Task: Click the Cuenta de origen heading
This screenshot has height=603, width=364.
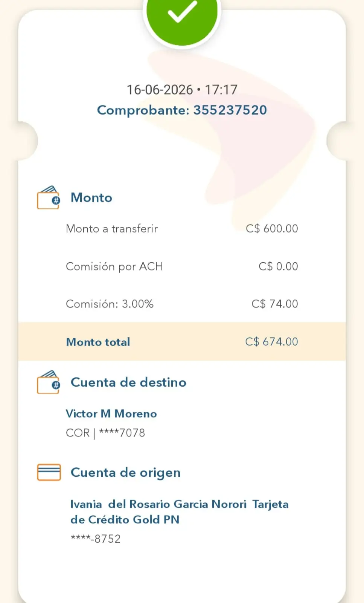Action: click(125, 473)
